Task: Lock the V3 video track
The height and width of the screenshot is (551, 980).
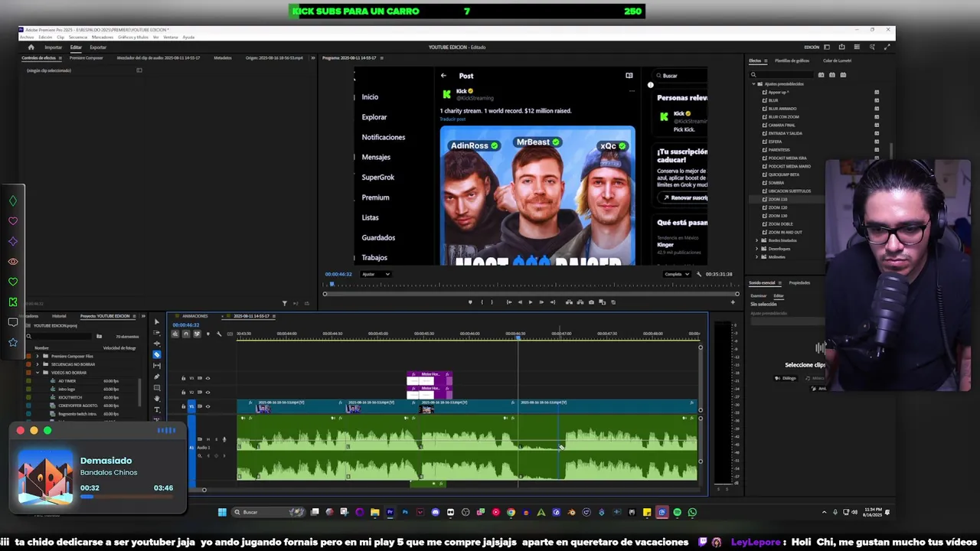Action: tap(183, 378)
